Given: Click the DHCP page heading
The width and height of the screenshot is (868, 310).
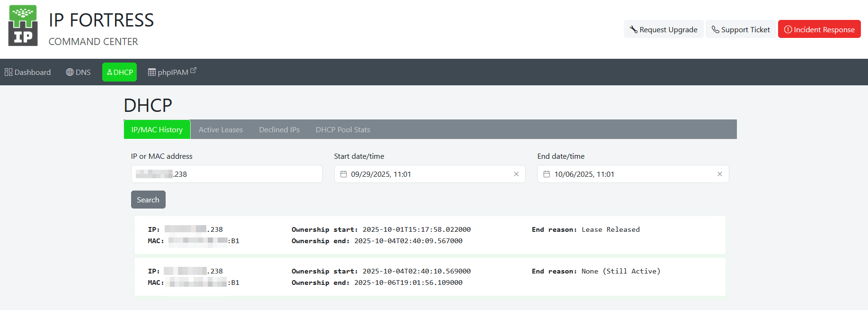Looking at the screenshot, I should tap(148, 105).
